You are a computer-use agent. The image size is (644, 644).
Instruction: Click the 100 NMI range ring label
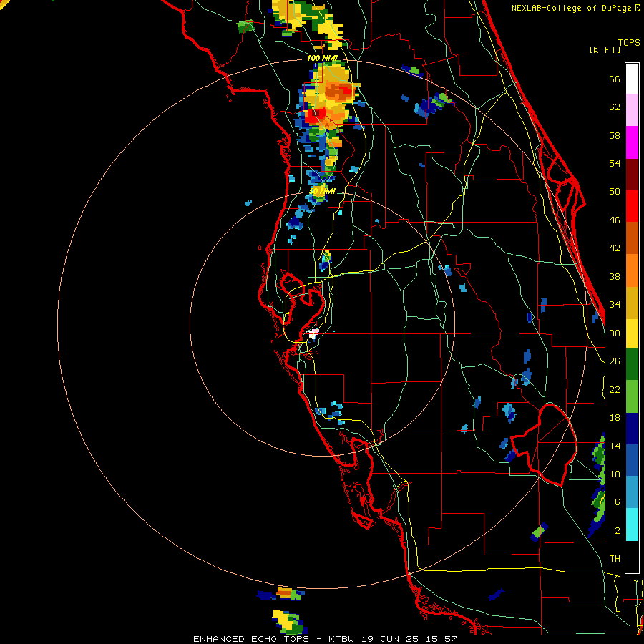point(322,58)
